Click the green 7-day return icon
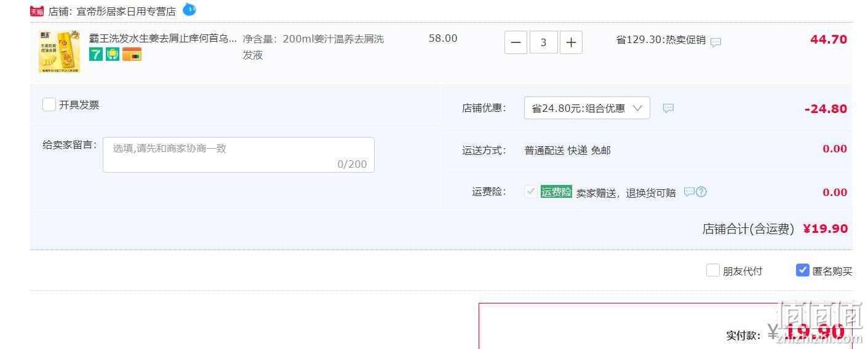 click(96, 55)
